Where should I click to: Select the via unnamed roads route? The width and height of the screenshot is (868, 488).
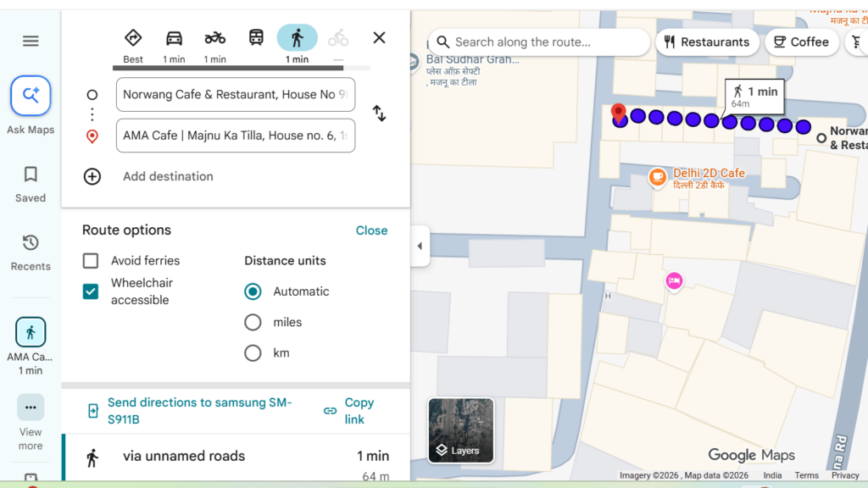pos(237,458)
